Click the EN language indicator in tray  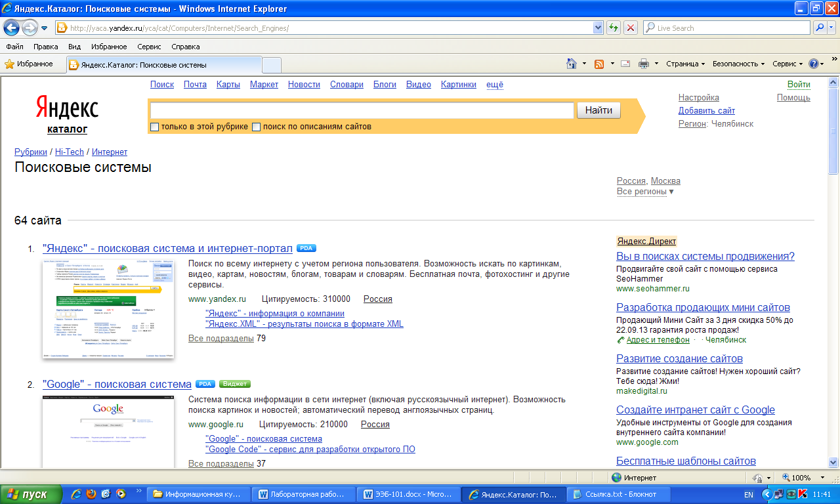click(749, 494)
